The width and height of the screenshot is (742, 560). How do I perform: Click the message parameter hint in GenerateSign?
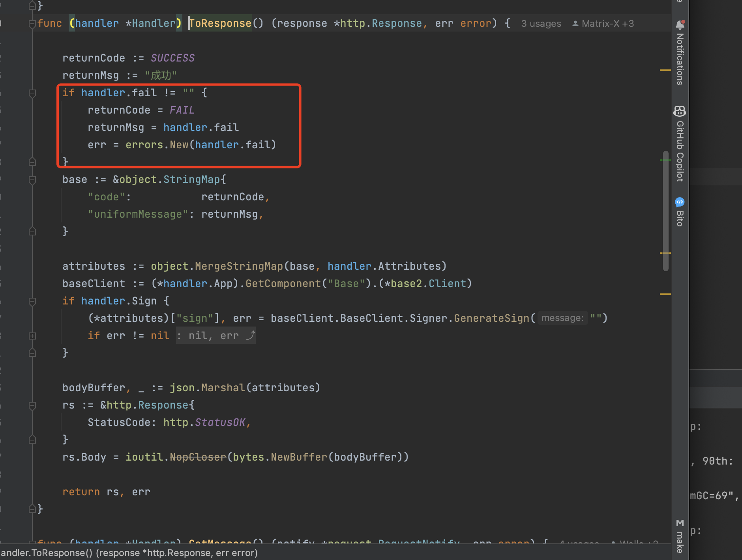562,318
